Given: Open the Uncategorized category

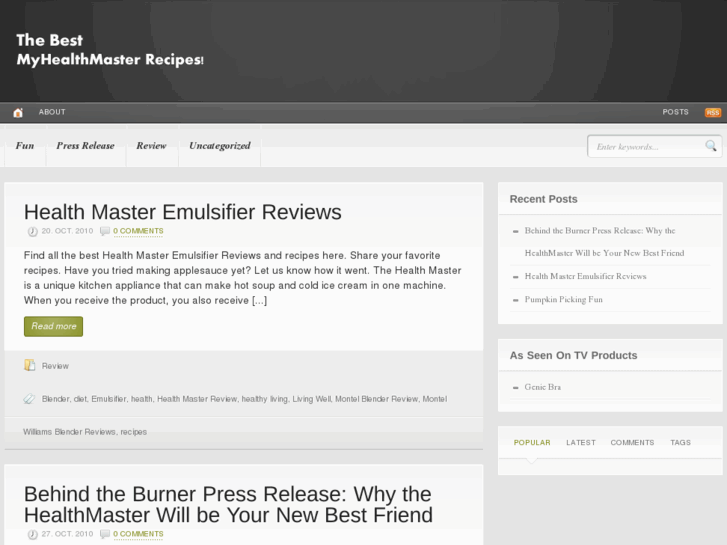Looking at the screenshot, I should tap(219, 146).
